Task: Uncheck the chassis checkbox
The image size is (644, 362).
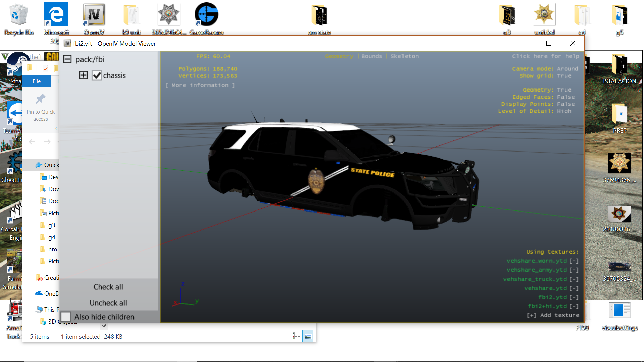Action: coord(97,75)
